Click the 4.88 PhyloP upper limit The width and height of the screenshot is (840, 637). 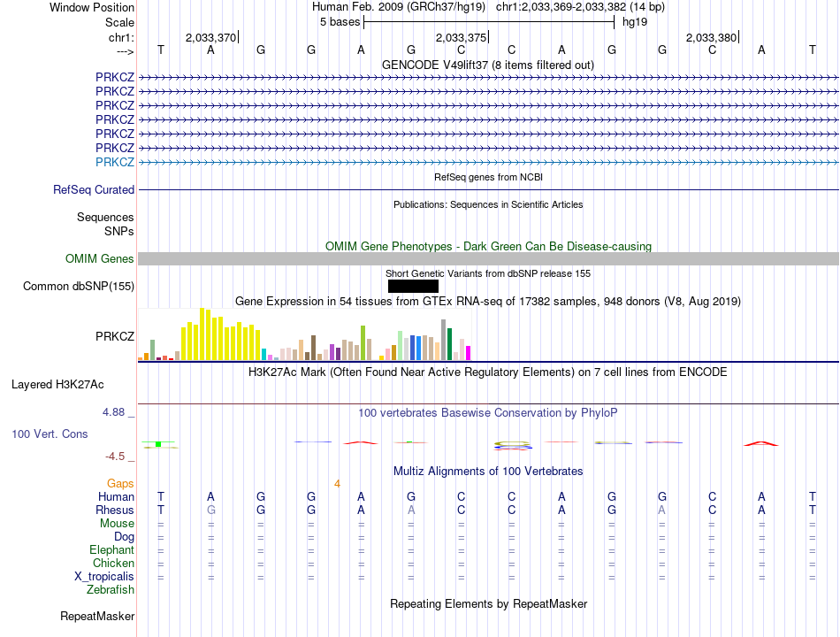point(113,412)
